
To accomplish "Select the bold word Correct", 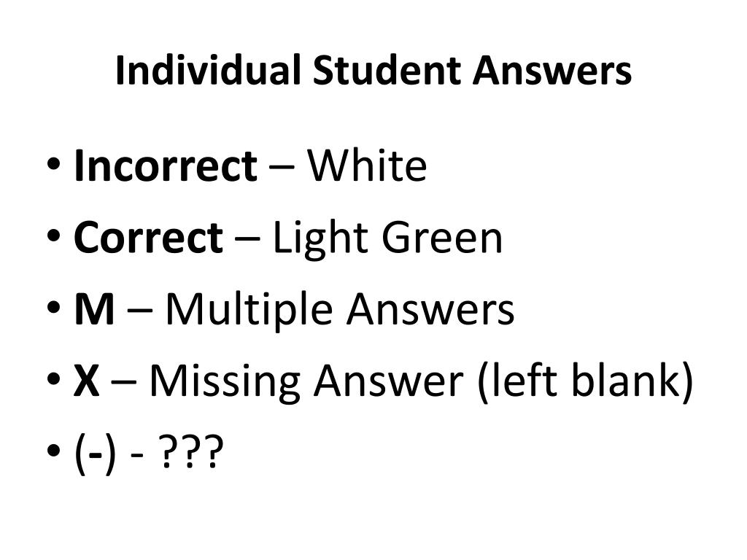I will point(148,237).
